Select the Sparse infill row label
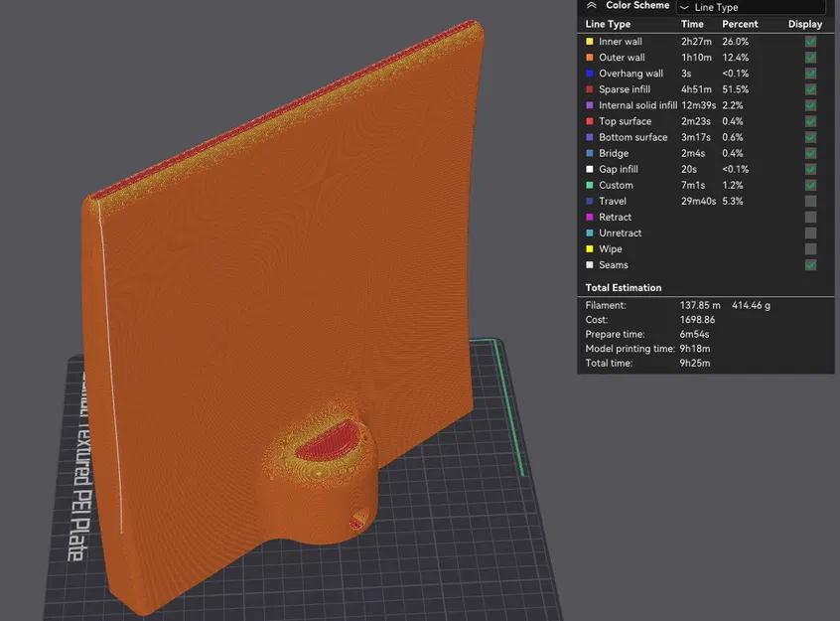Viewport: 840px width, 621px height. pyautogui.click(x=625, y=89)
